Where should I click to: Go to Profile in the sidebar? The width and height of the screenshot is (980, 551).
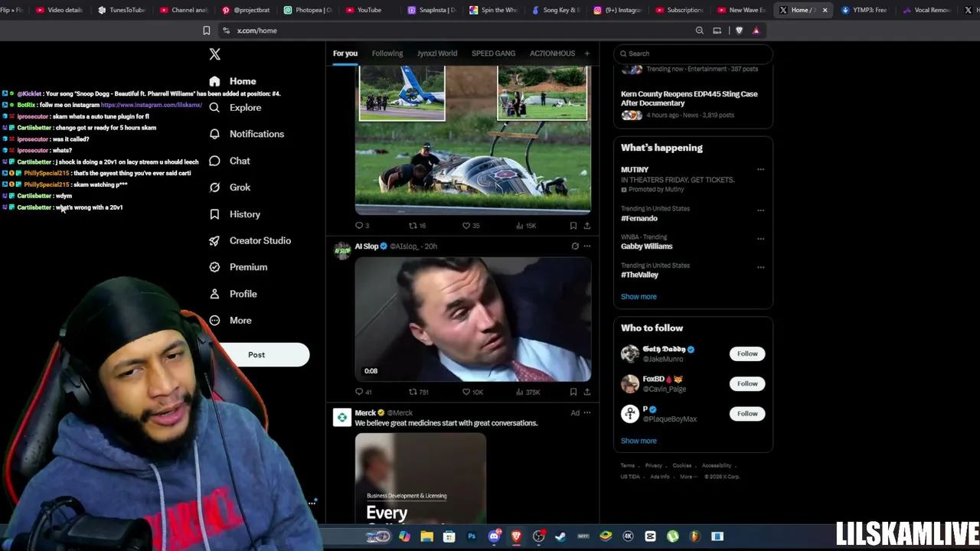tap(233, 294)
